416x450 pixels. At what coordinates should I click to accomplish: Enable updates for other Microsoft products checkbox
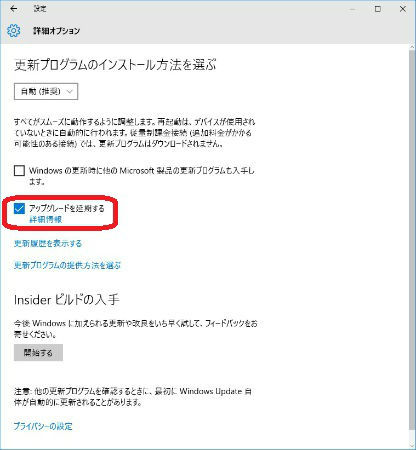pos(19,171)
